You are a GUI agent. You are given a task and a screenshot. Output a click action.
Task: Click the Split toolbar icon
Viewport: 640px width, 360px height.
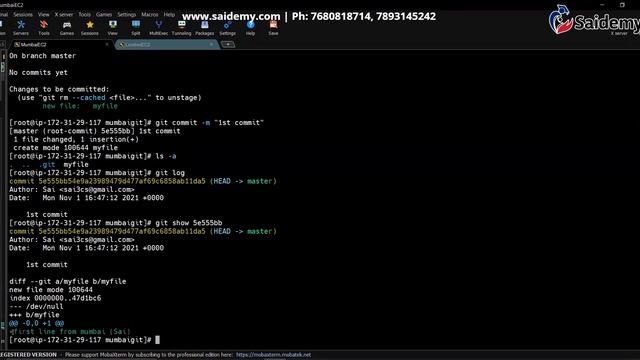[136, 28]
